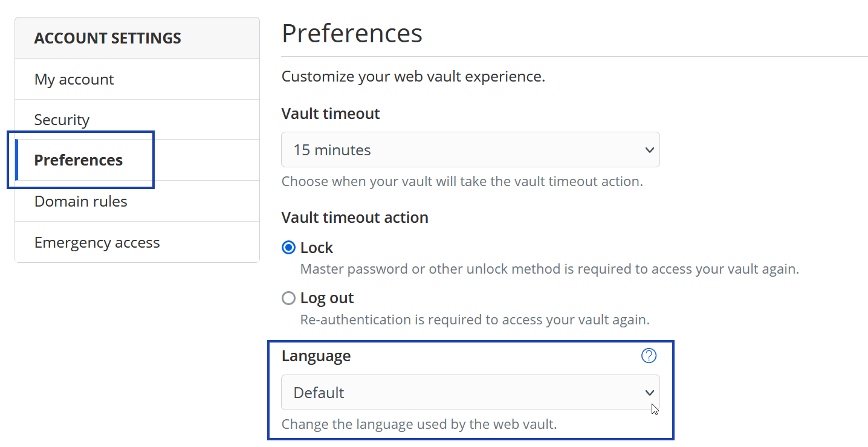Select Preferences in the sidebar

click(x=79, y=160)
